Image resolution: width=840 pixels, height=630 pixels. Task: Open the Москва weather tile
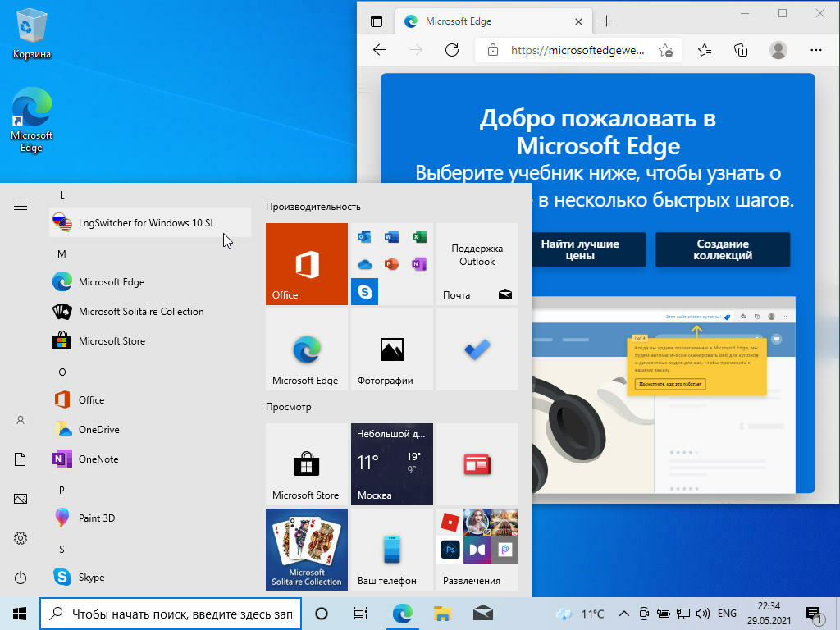(391, 464)
